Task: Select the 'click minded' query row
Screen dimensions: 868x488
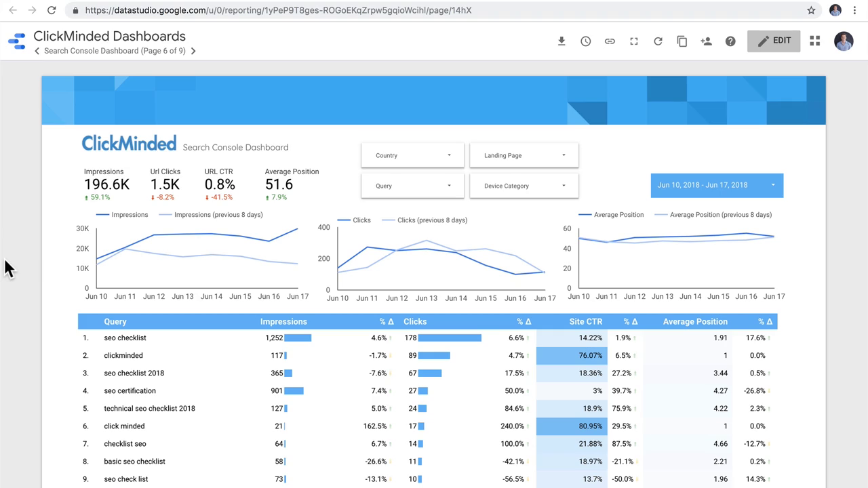Action: [x=427, y=426]
